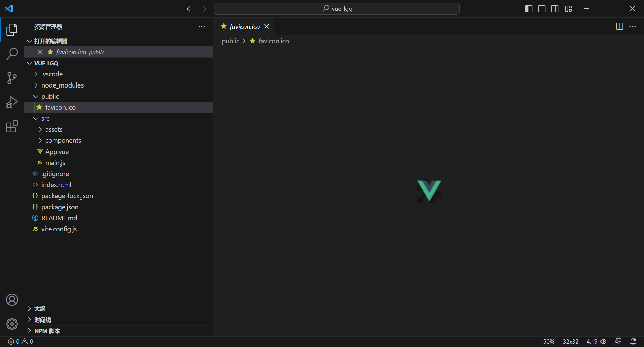644x347 pixels.
Task: Expand the NPM 脚本 section
Action: coord(119,331)
